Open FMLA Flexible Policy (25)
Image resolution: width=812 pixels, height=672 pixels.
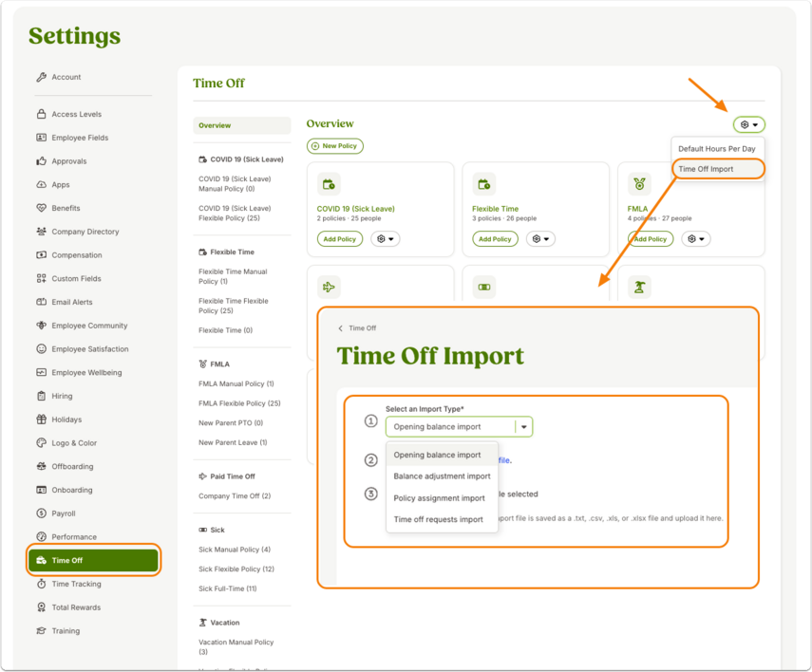point(239,403)
